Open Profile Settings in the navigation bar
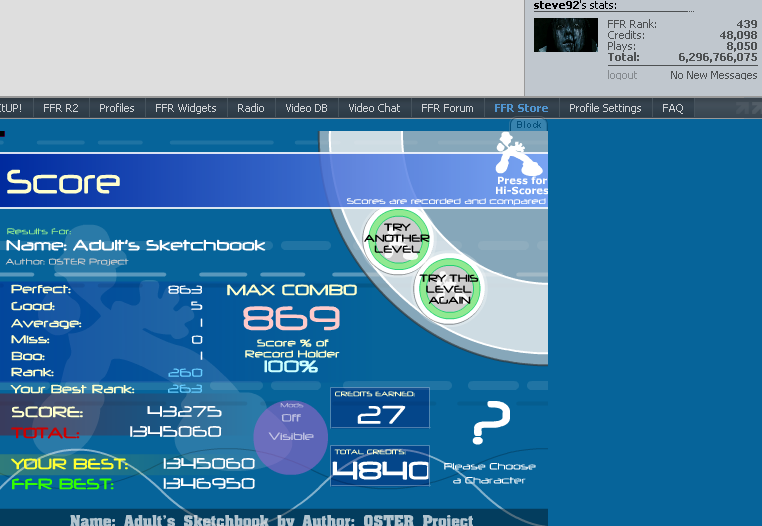Screen dimensions: 762x526 pos(604,108)
